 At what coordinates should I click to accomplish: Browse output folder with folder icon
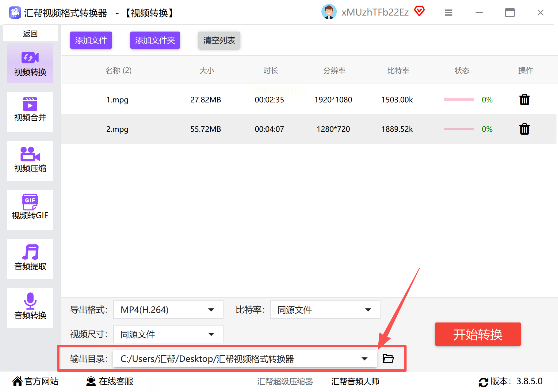pos(388,358)
